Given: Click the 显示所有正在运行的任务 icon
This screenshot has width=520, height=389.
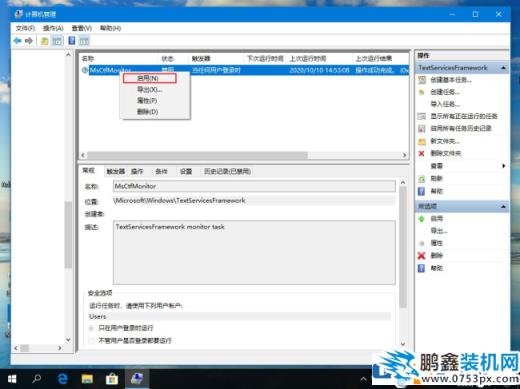Looking at the screenshot, I should [x=422, y=116].
